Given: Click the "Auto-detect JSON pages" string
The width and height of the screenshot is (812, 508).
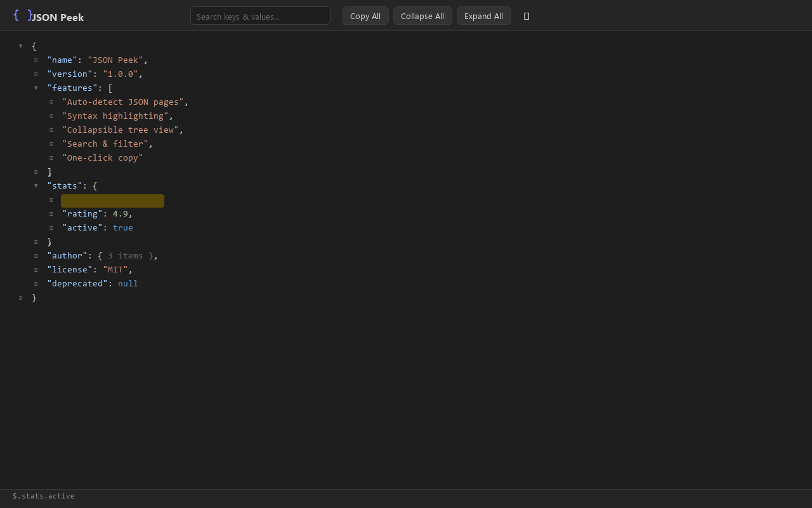Looking at the screenshot, I should [x=123, y=102].
